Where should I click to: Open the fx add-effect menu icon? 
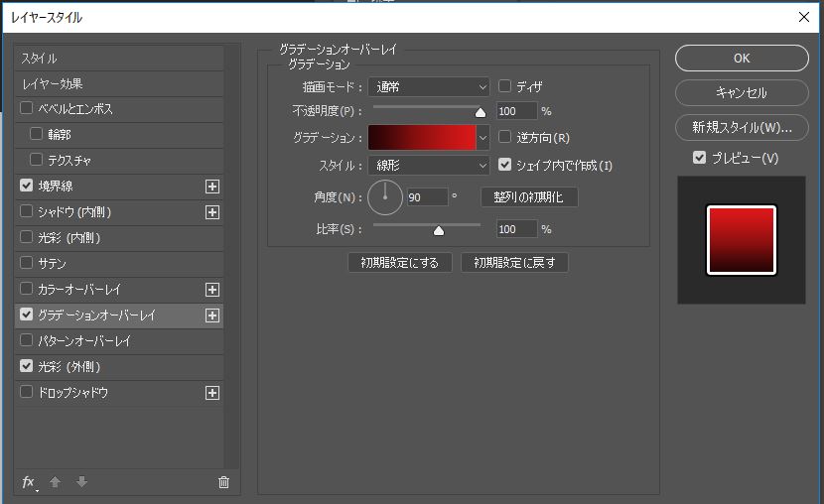pos(30,482)
